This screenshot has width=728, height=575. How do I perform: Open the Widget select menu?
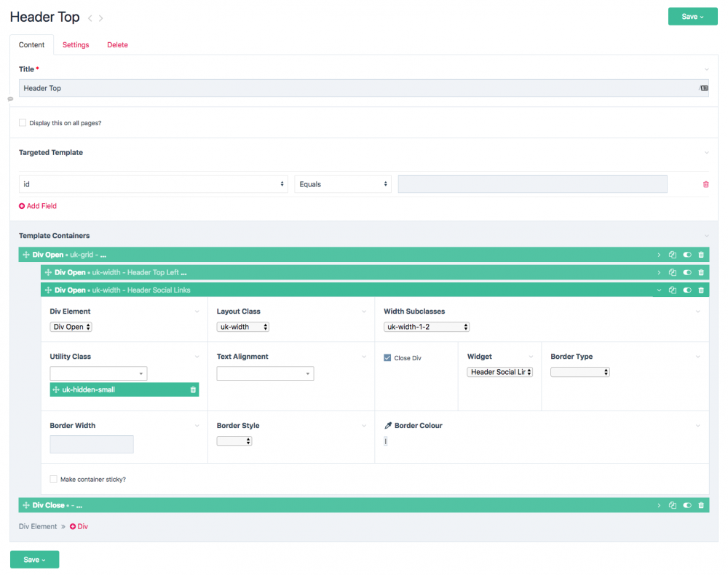500,372
